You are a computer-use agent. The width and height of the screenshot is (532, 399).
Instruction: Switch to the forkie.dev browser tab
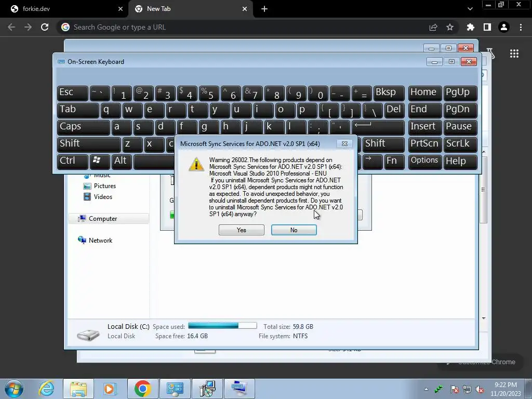click(x=64, y=9)
